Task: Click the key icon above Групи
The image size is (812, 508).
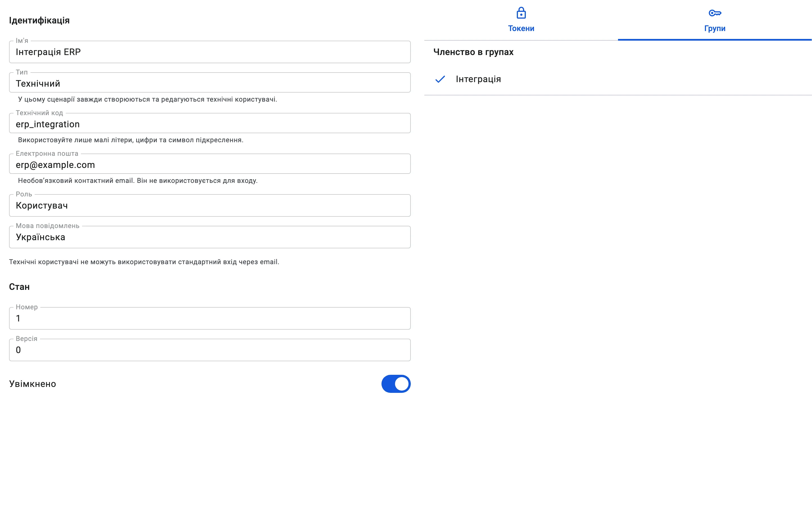Action: point(715,13)
